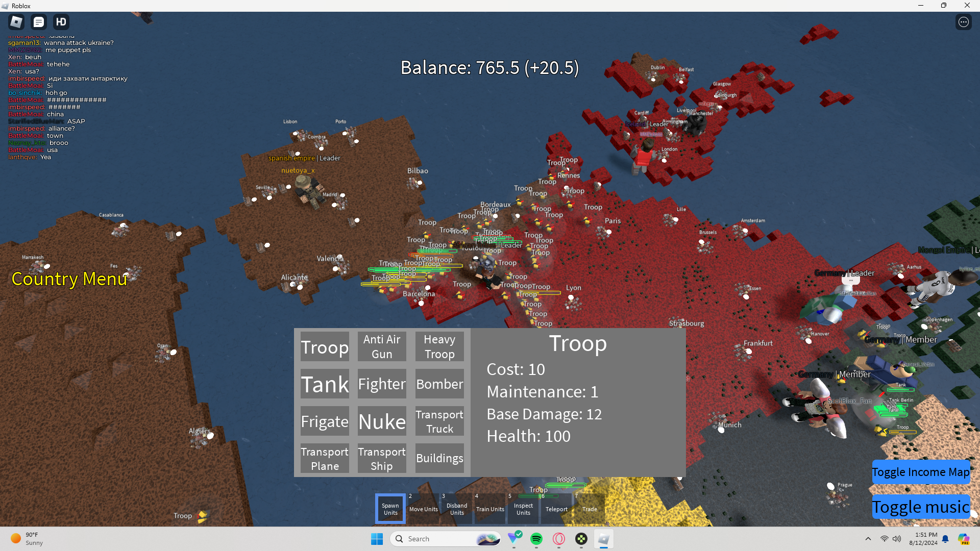Viewport: 980px width, 551px height.
Task: Click the HD admin icon
Action: point(61,22)
